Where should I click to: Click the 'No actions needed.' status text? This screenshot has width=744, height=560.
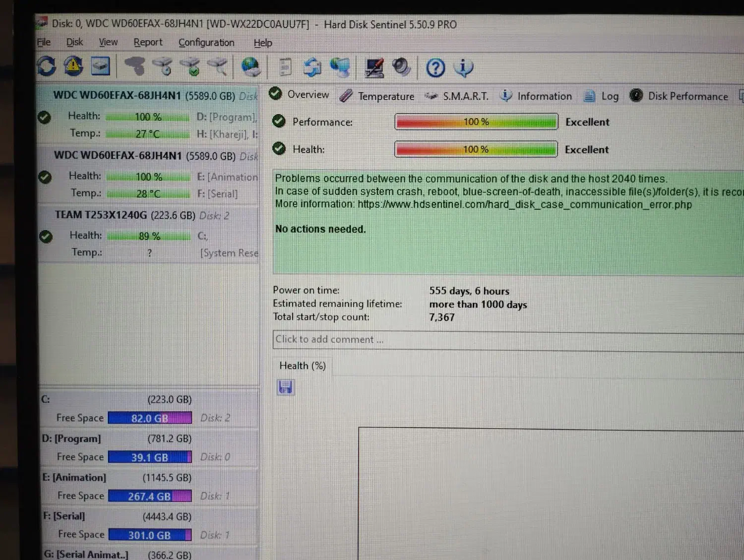tap(320, 229)
